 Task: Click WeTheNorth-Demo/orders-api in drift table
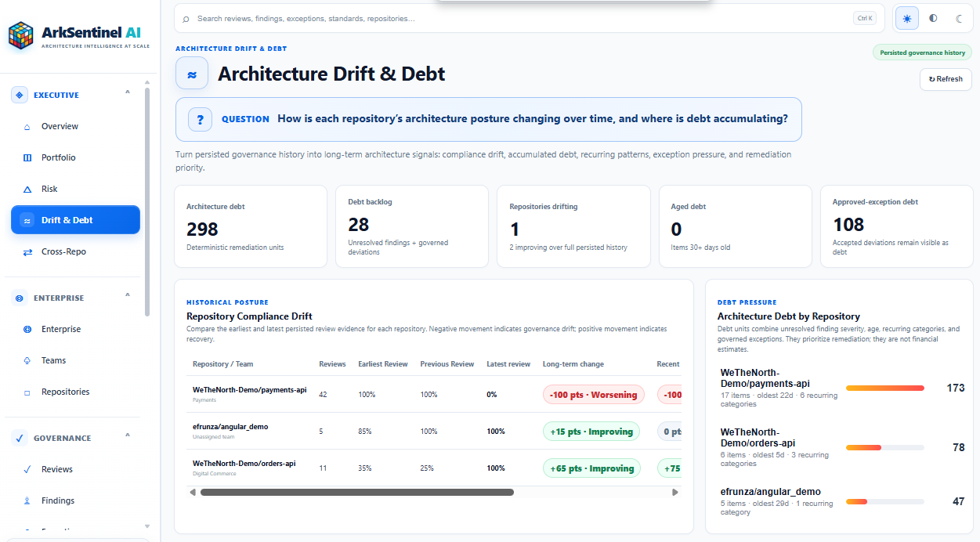pos(244,463)
